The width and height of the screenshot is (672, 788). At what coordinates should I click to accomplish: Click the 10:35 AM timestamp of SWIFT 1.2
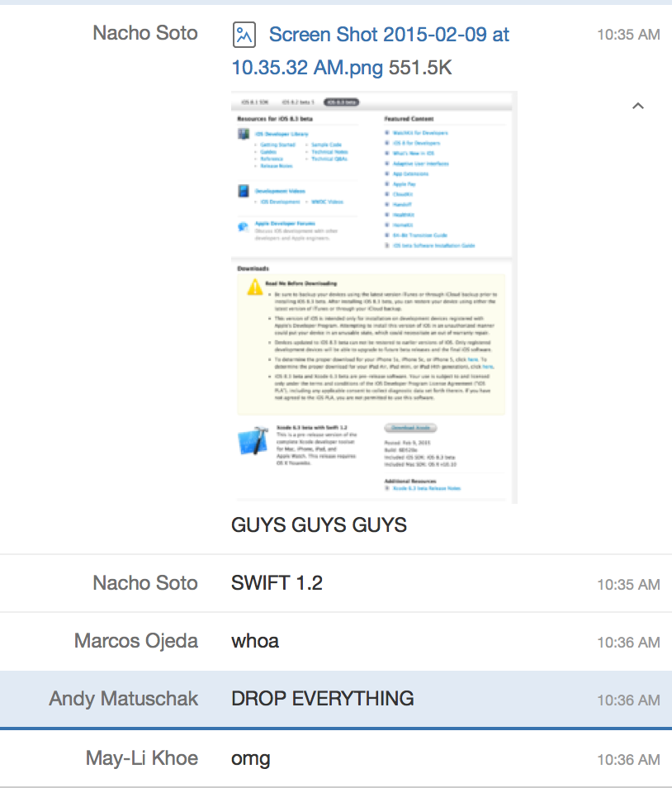(628, 585)
